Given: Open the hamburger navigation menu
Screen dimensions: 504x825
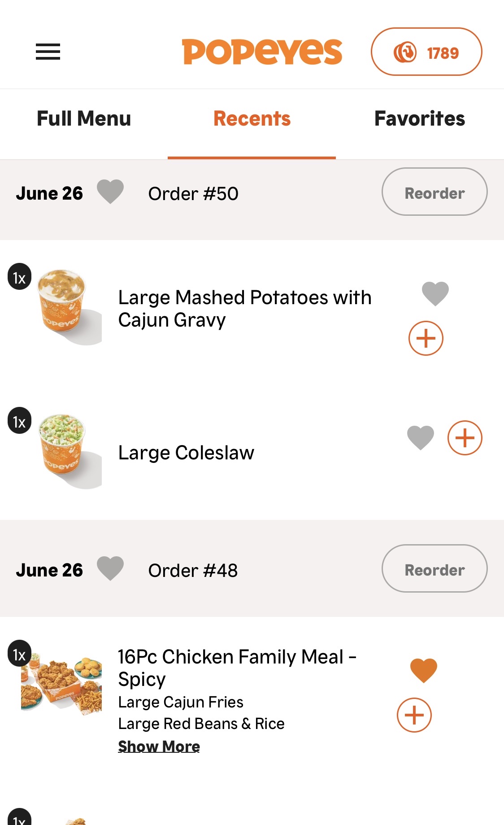Looking at the screenshot, I should 48,52.
